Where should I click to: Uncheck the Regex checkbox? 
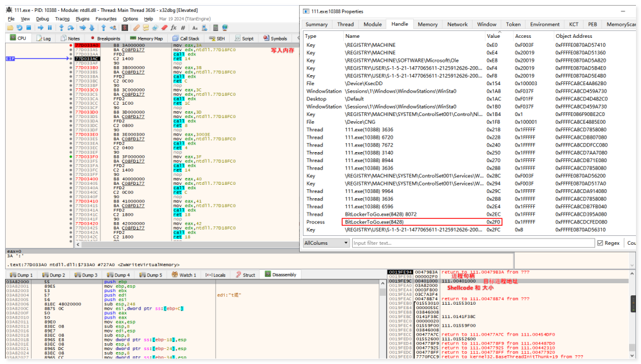(600, 243)
